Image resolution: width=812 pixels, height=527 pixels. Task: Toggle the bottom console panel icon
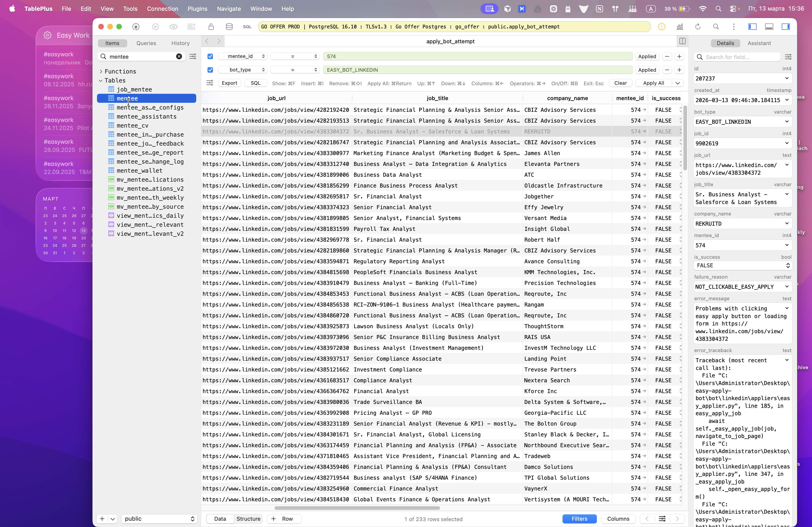[x=769, y=27]
